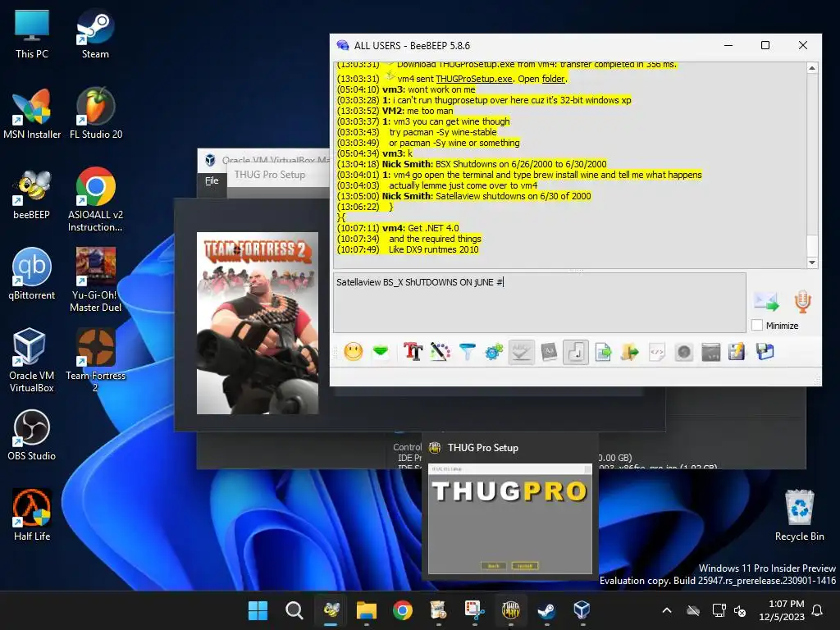The width and height of the screenshot is (840, 630).
Task: Open the font color pencil tool
Action: pyautogui.click(x=441, y=352)
